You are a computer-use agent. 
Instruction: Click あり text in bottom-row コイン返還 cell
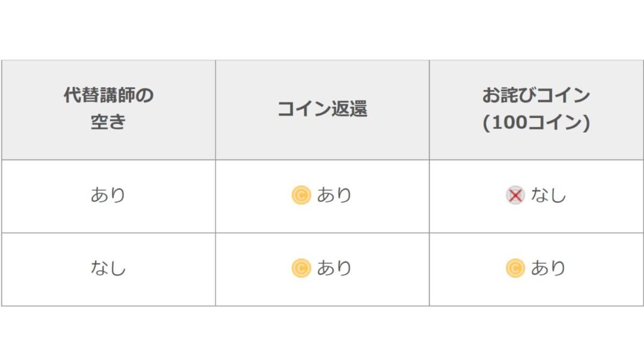pos(334,268)
